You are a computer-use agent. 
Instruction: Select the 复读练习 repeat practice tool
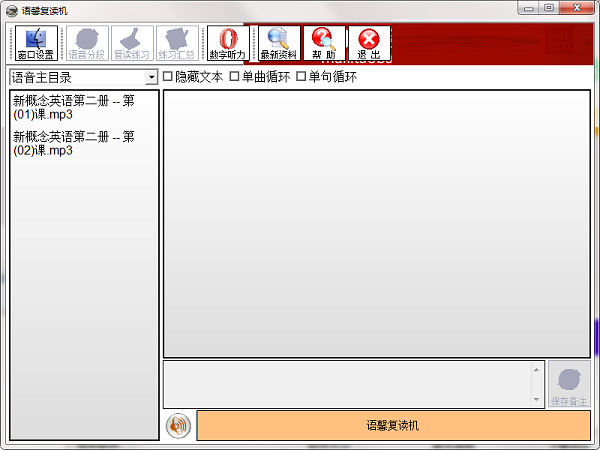click(132, 44)
